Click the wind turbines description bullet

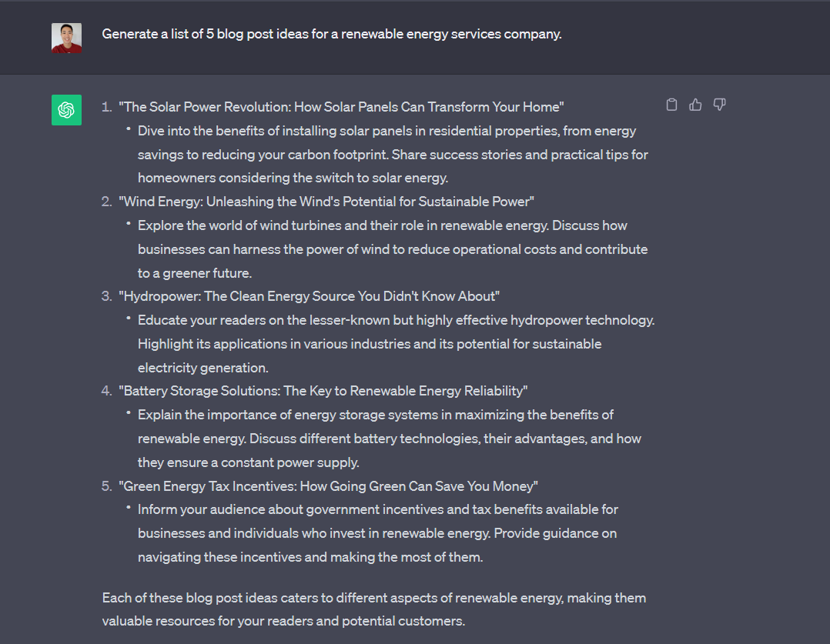tap(393, 249)
